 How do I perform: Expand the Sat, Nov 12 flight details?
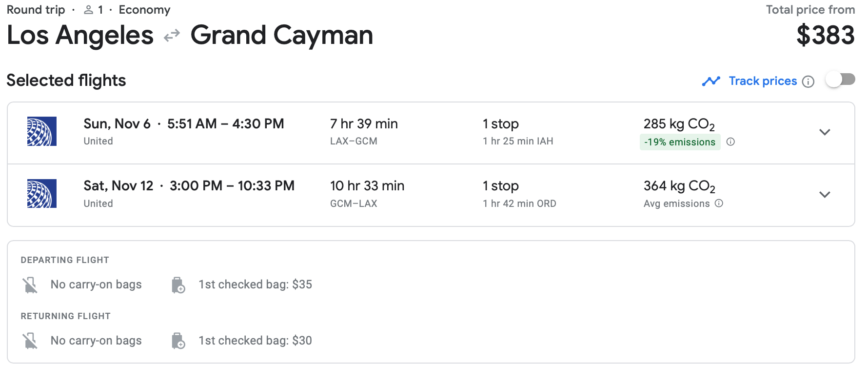pos(825,195)
